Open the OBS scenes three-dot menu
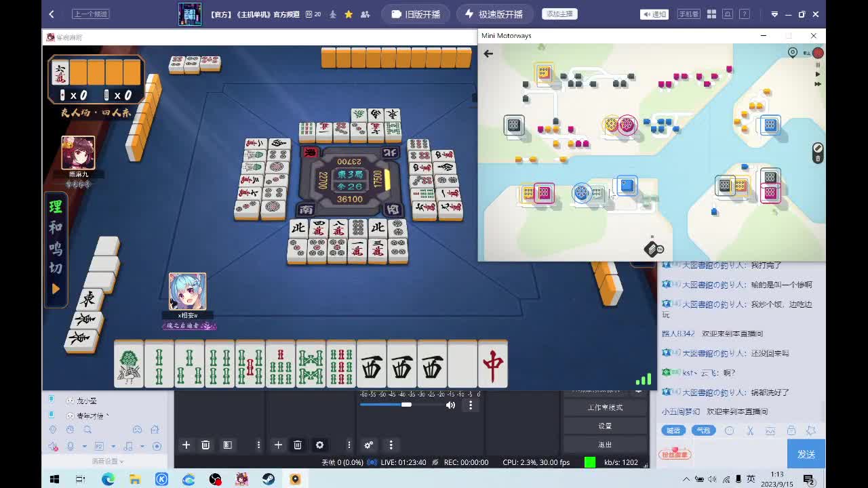 click(x=258, y=445)
